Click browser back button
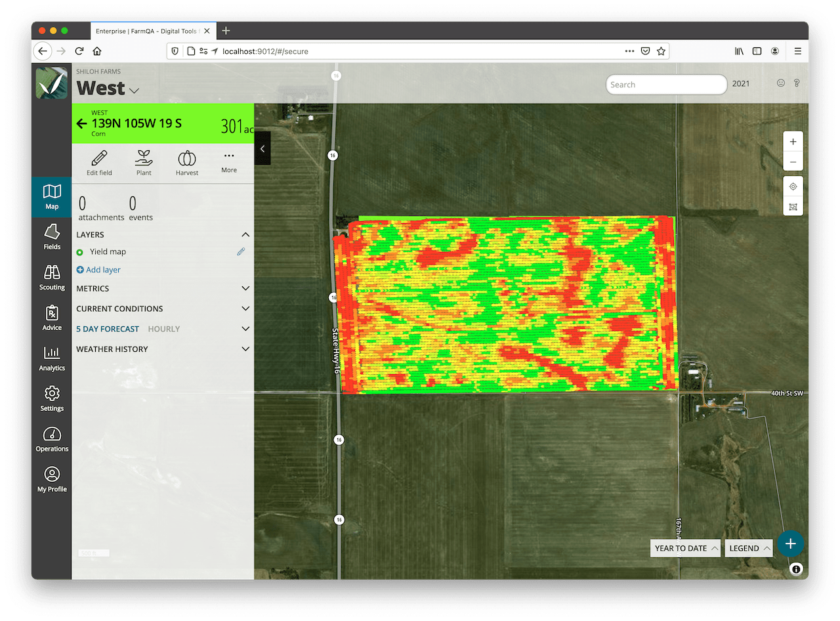 tap(43, 51)
